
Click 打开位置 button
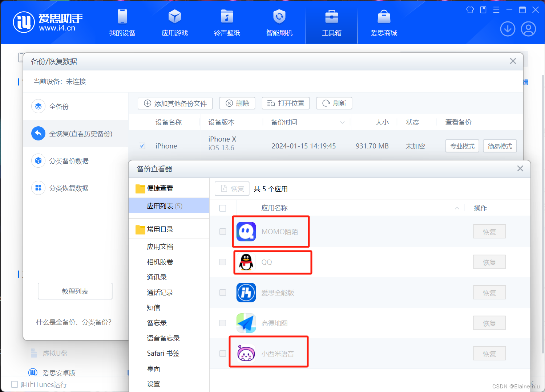click(x=286, y=103)
